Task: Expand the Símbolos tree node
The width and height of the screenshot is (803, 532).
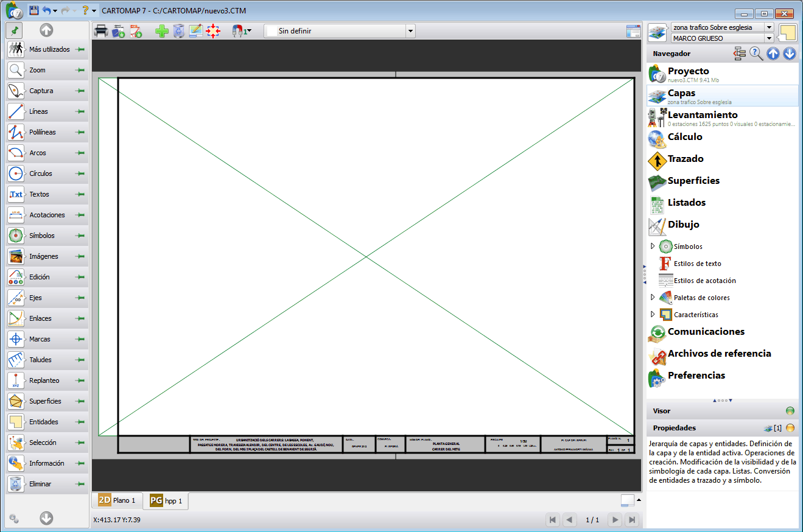Action: click(653, 247)
